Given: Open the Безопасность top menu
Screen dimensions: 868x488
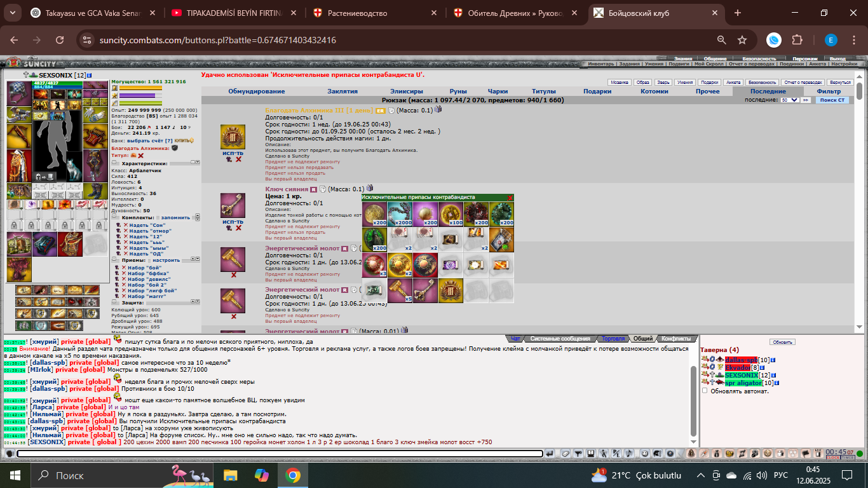Looking at the screenshot, I should (x=759, y=58).
